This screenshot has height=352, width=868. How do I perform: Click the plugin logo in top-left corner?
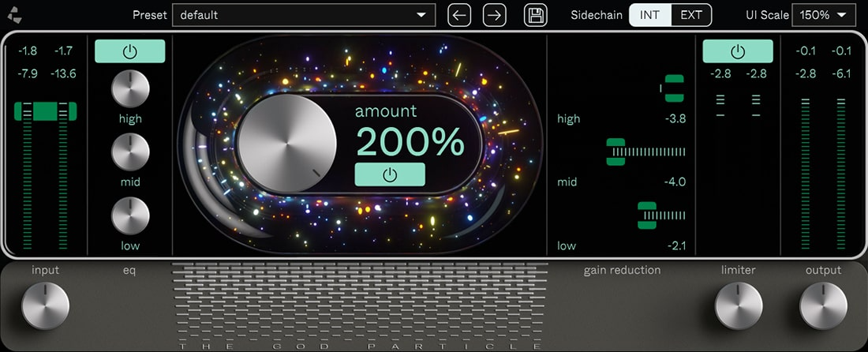pos(15,15)
